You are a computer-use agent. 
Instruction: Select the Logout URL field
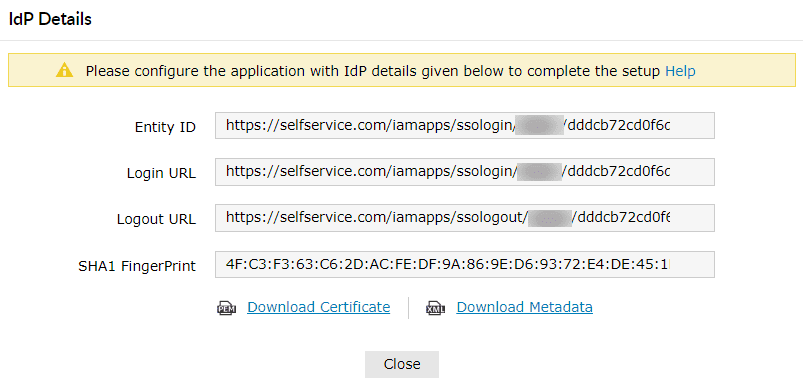coord(464,218)
